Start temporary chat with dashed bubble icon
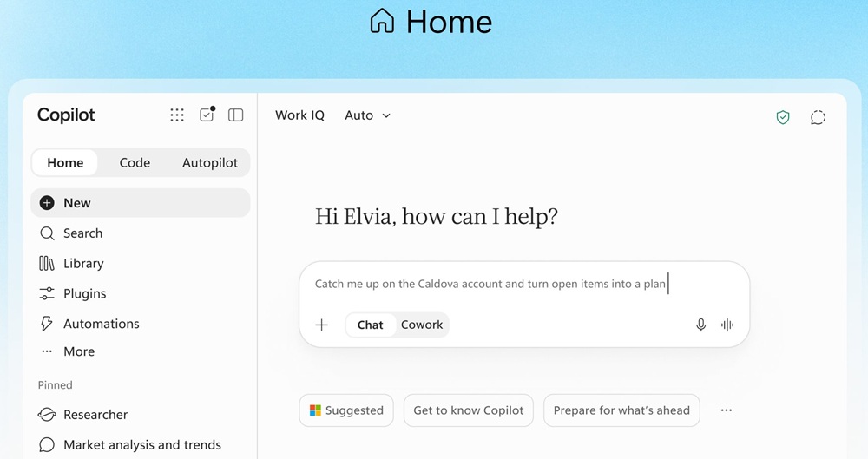This screenshot has height=459, width=868. (x=818, y=117)
